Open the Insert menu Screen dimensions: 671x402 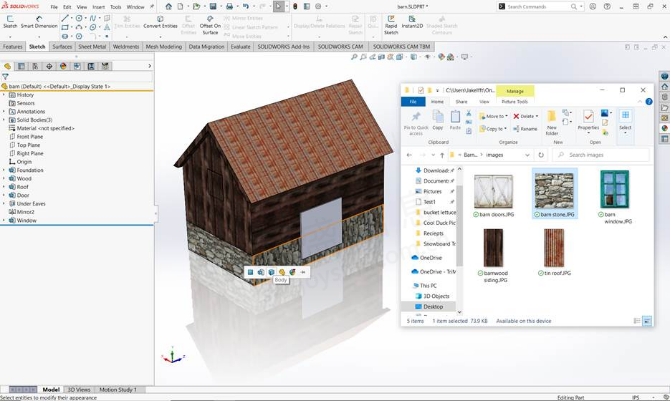[98, 6]
